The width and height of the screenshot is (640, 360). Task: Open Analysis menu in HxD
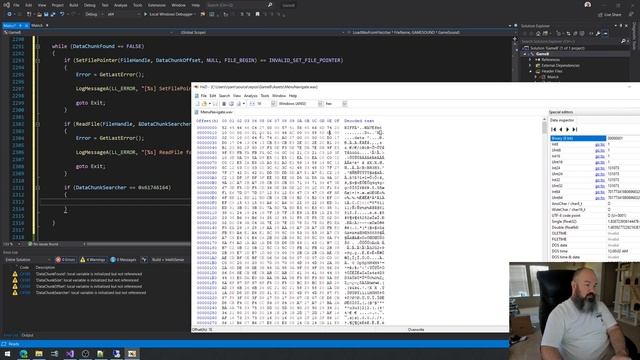click(x=251, y=96)
